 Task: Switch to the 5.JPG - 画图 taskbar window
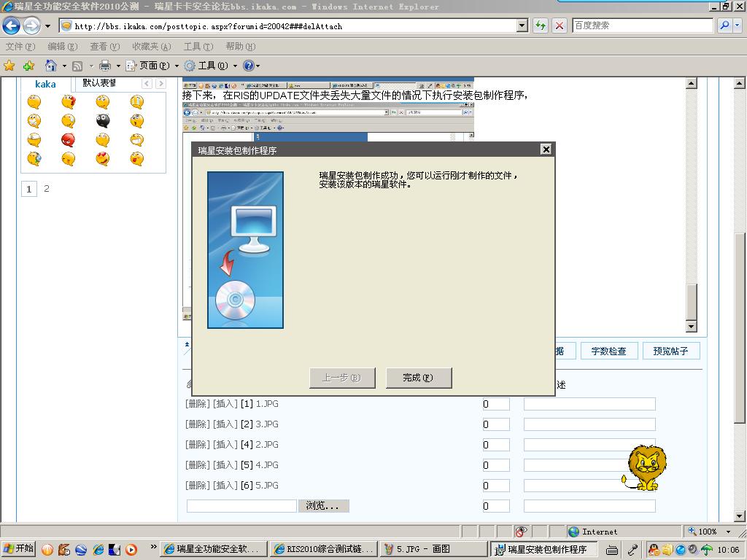pyautogui.click(x=433, y=549)
